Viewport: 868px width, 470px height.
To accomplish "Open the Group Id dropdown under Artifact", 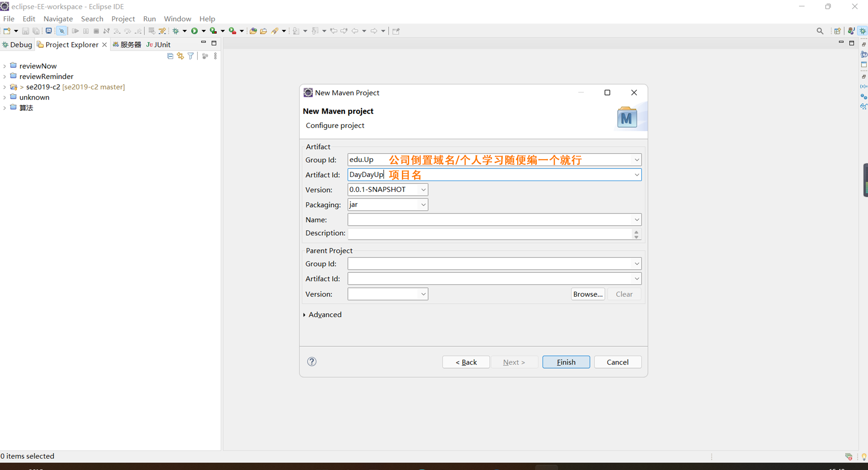I will point(636,160).
